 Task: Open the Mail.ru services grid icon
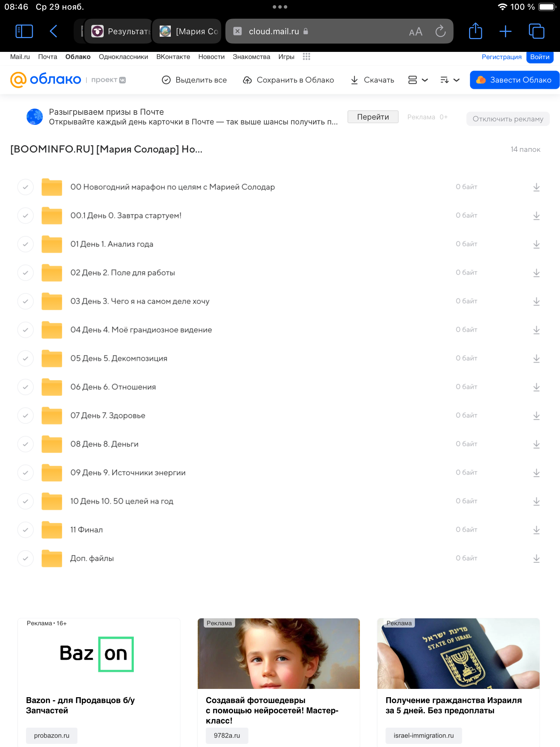pos(306,57)
